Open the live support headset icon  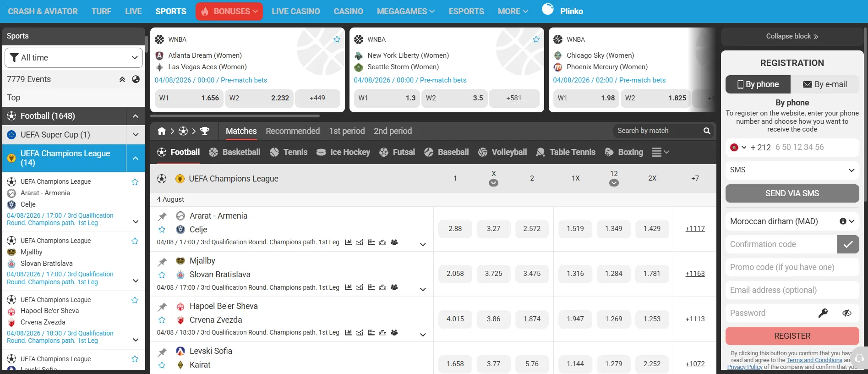[x=859, y=358]
